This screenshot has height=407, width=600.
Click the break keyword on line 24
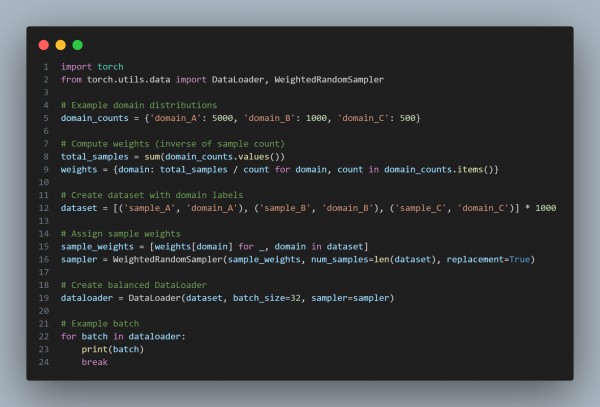tap(95, 362)
